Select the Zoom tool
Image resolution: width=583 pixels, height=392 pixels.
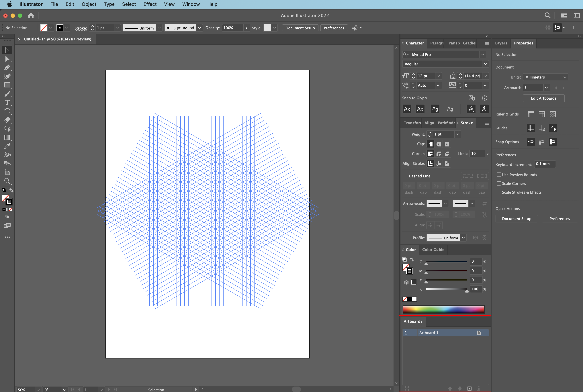7,181
